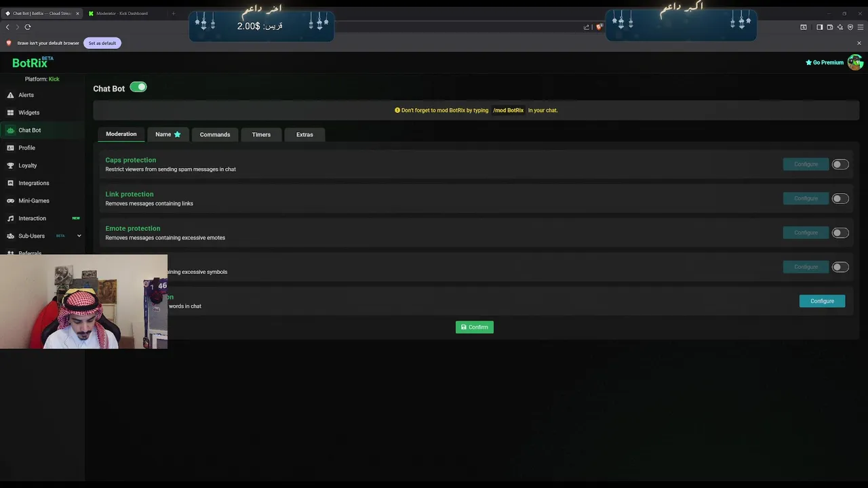This screenshot has width=868, height=488.
Task: Click the Link protection heading
Action: (130, 194)
